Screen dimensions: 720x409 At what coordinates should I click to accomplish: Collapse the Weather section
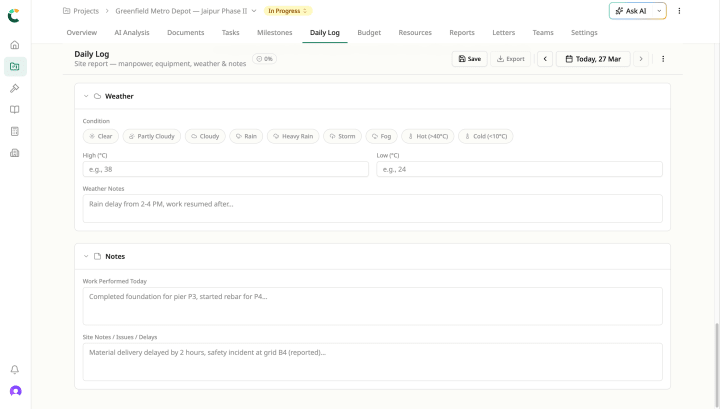tap(86, 96)
